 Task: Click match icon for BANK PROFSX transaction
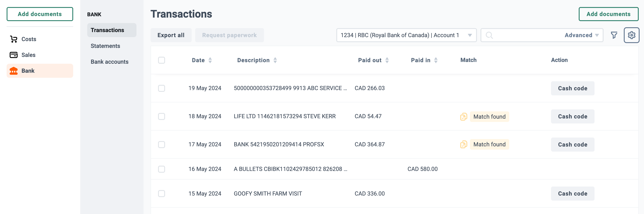point(464,145)
